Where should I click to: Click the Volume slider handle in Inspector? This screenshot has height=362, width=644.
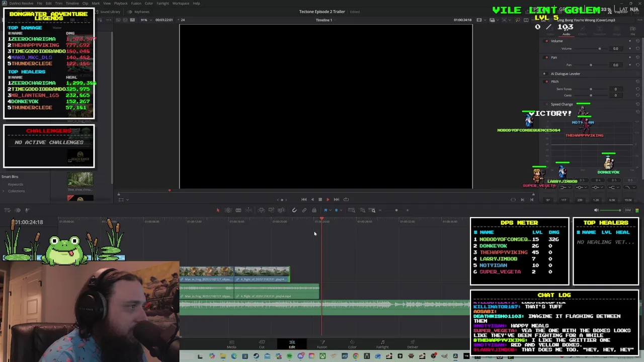600,49
